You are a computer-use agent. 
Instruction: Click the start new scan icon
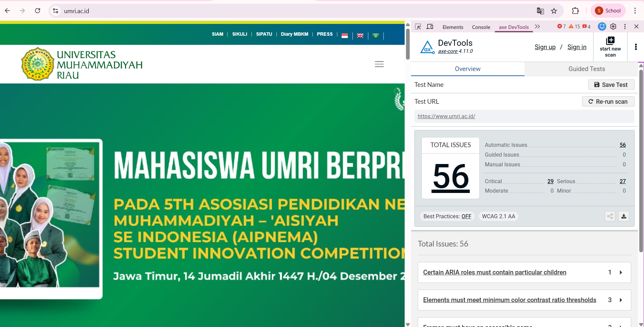point(610,41)
